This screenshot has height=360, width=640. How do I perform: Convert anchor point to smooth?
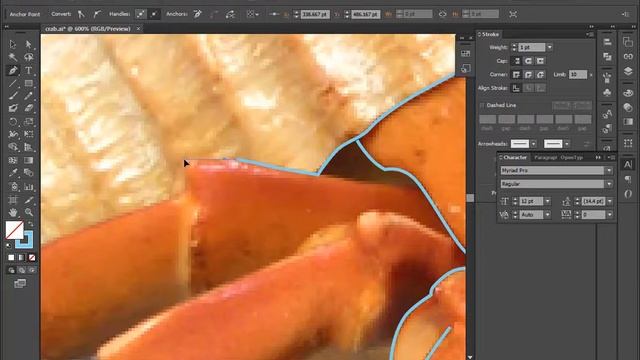pyautogui.click(x=97, y=14)
